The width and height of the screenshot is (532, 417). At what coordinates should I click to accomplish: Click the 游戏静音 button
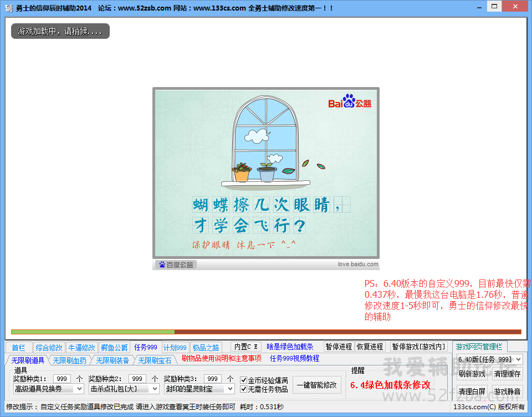click(x=507, y=391)
